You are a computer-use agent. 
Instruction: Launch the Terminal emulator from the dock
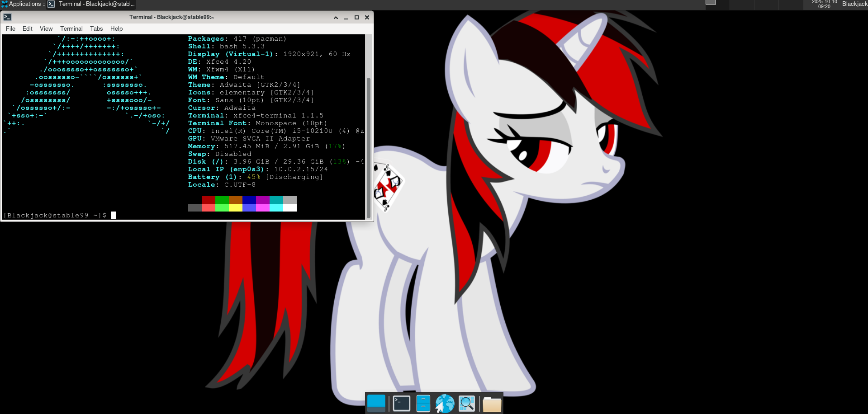(402, 403)
